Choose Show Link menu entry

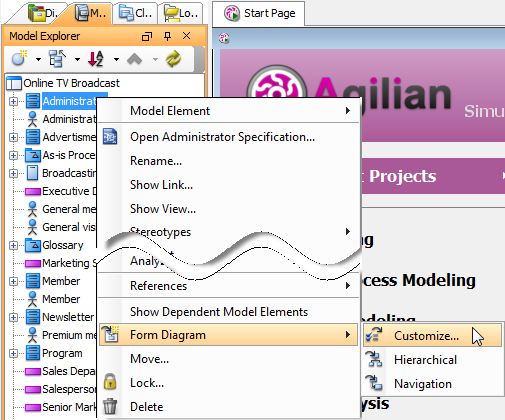[229, 185]
